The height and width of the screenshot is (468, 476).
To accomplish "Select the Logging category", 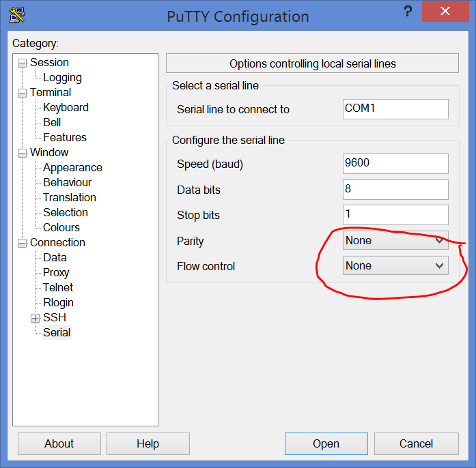I will [62, 78].
